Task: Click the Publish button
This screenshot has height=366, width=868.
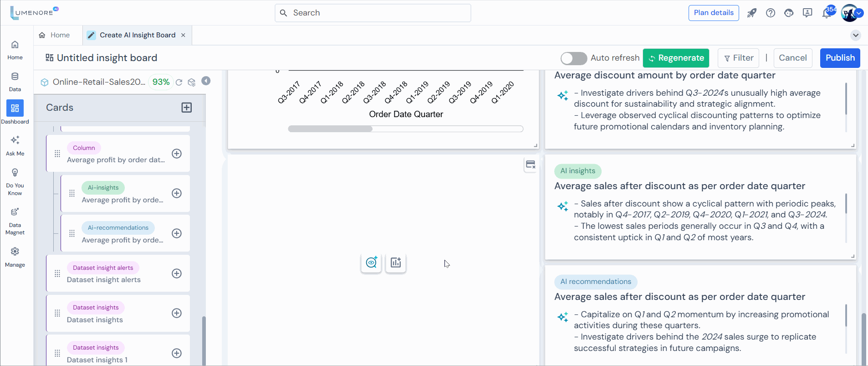Action: [840, 58]
